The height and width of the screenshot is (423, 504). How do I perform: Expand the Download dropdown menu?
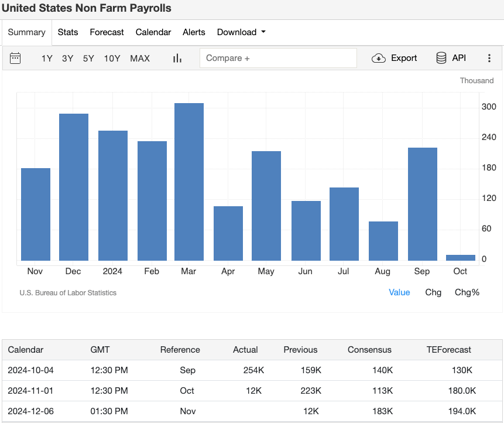[x=241, y=32]
